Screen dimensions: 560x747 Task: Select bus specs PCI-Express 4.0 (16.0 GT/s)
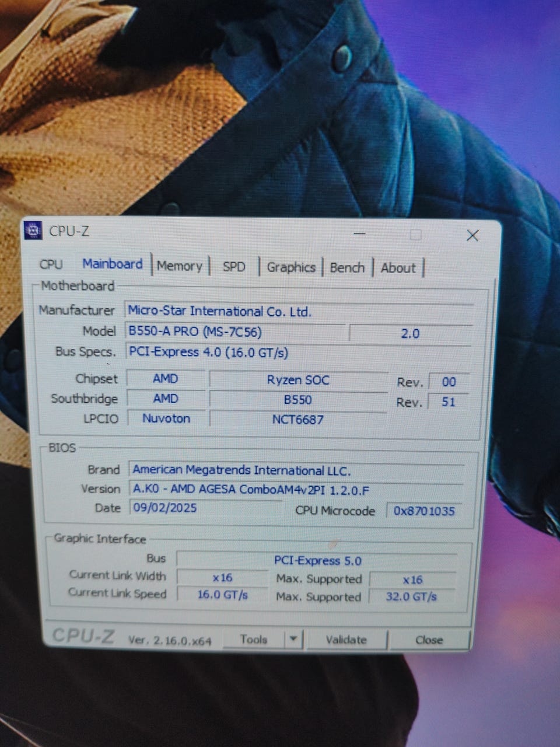(x=297, y=352)
